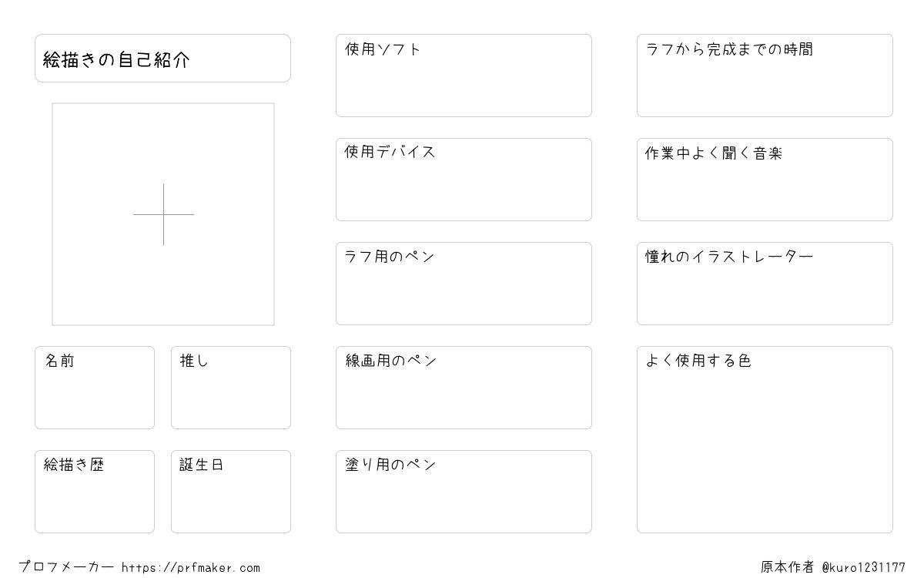The image size is (924, 578).
Task: Click the 塗り用のペン coloring pen box
Action: [464, 492]
